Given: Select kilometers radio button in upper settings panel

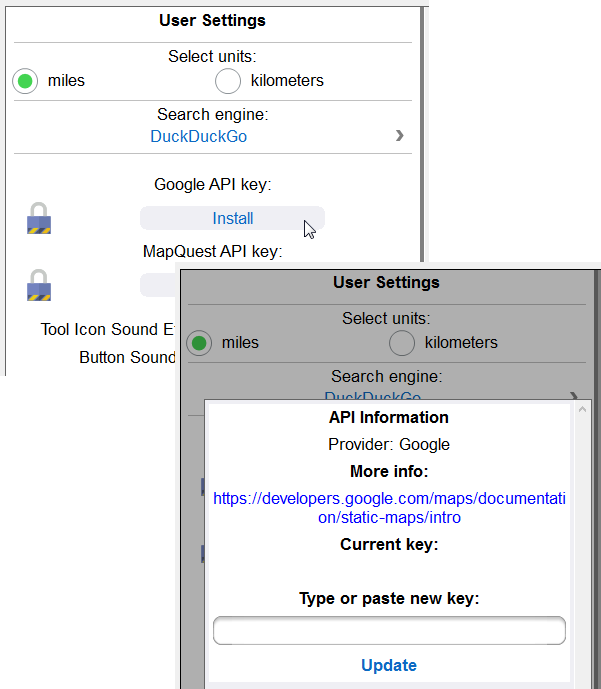Looking at the screenshot, I should tap(228, 81).
